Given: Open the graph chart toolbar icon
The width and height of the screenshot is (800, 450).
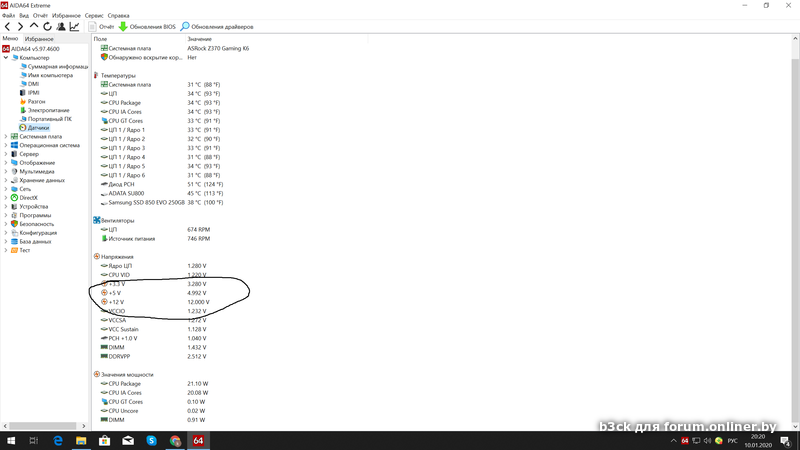Looking at the screenshot, I should point(74,27).
